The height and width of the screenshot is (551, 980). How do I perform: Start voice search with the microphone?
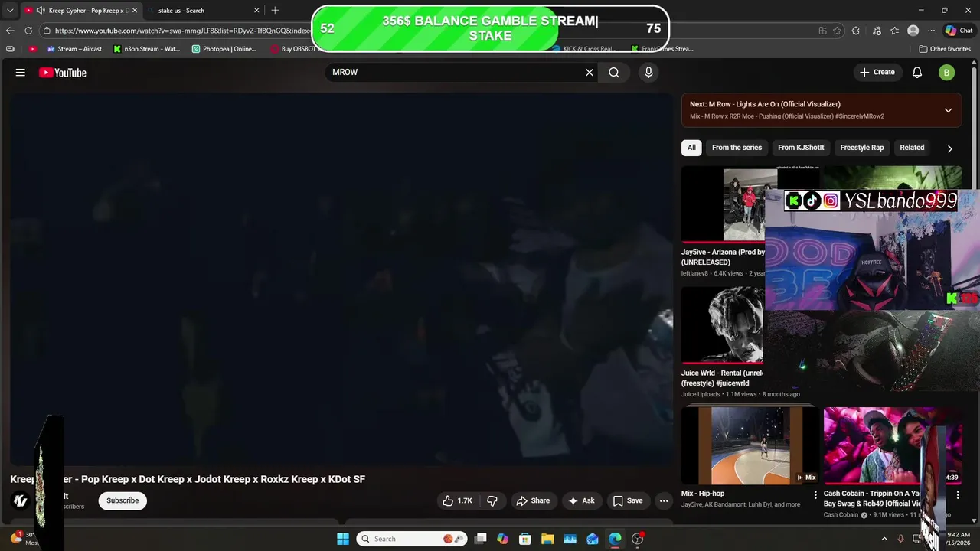pos(648,72)
